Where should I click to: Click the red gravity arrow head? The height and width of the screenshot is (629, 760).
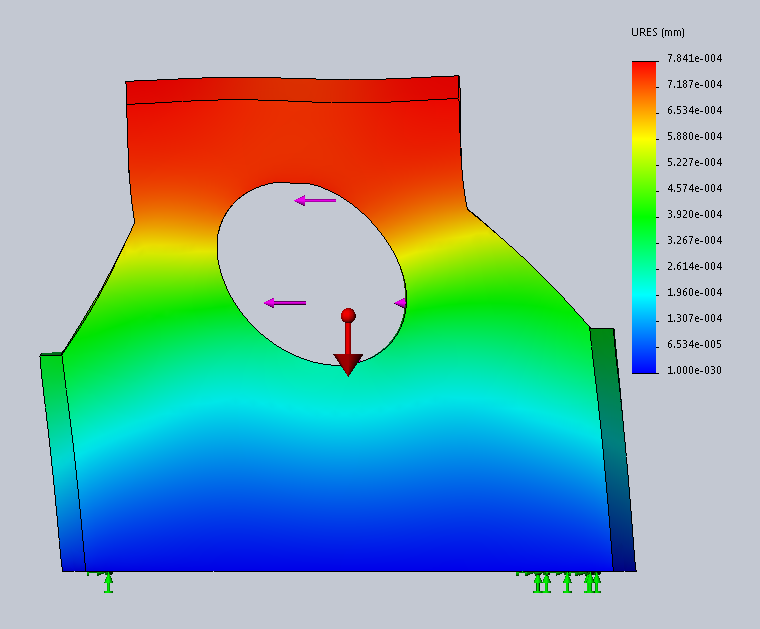coord(347,364)
